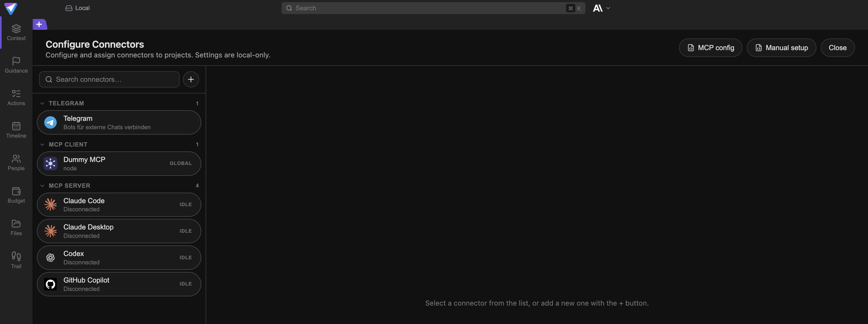Add a new connector with the plus button

(191, 79)
